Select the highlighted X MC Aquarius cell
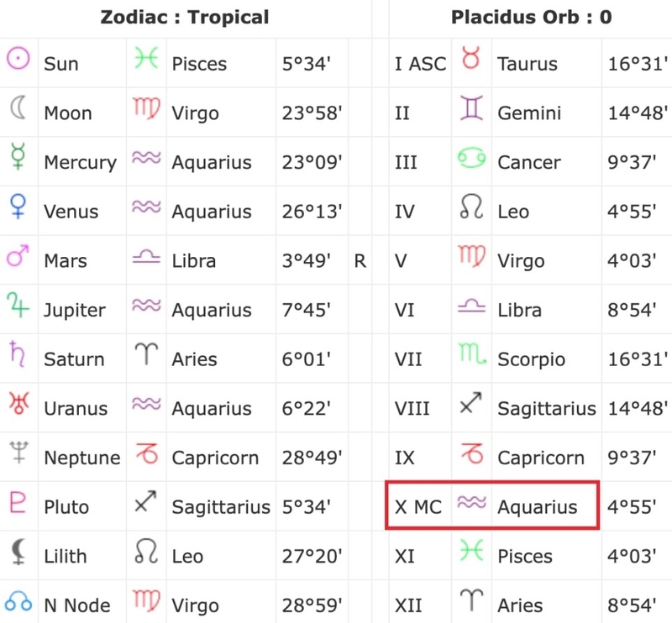 [492, 505]
